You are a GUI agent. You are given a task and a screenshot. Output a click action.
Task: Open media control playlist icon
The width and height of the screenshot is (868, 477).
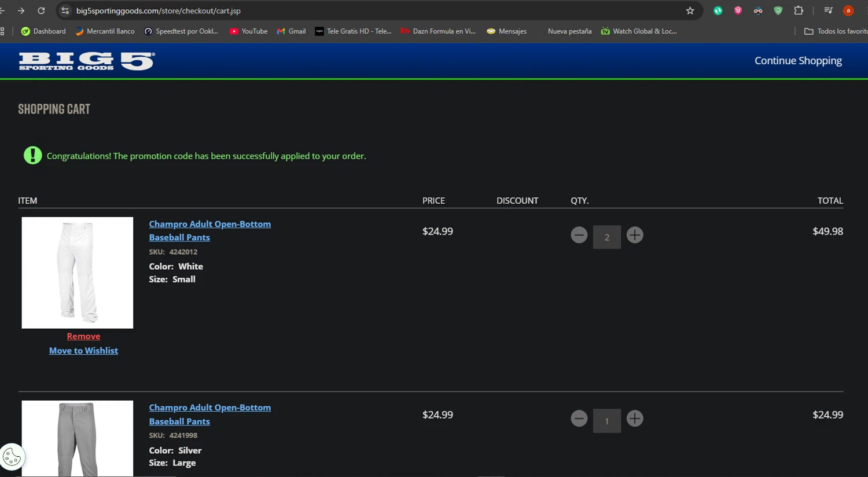828,10
